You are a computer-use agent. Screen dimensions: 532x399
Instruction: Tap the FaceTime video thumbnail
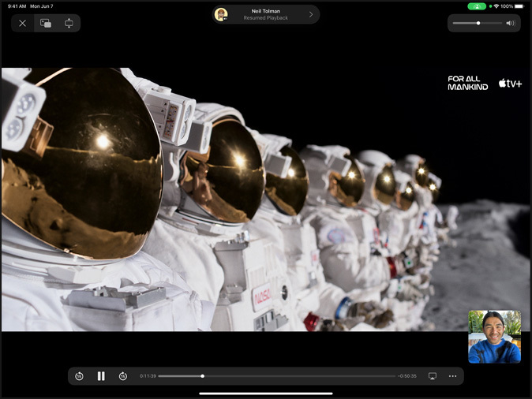(x=494, y=336)
